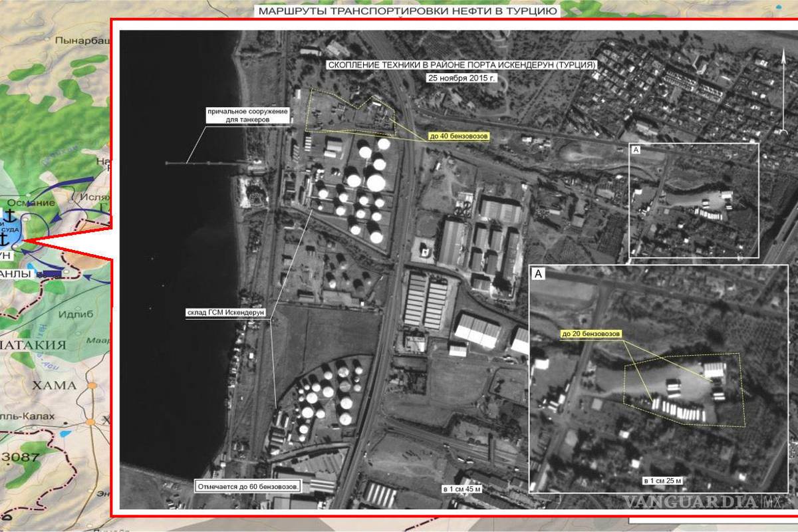Click the 'Османие' city label on map
The width and height of the screenshot is (798, 532).
[31, 202]
